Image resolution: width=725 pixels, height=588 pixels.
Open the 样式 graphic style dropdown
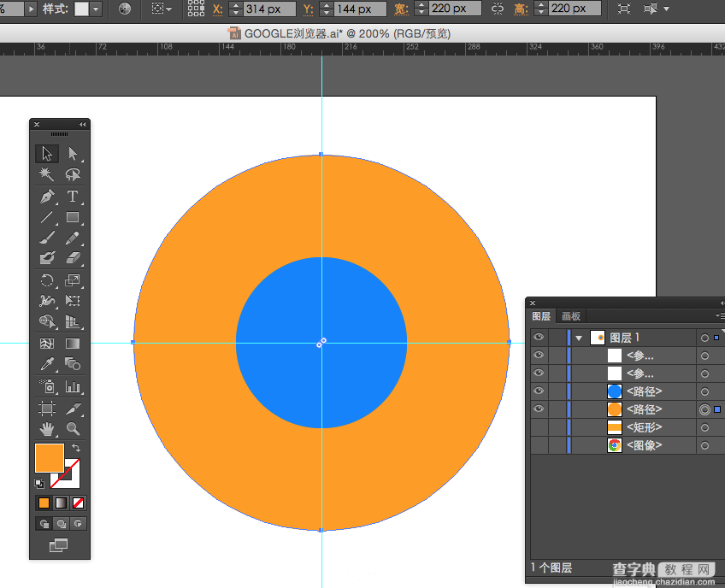tap(96, 9)
